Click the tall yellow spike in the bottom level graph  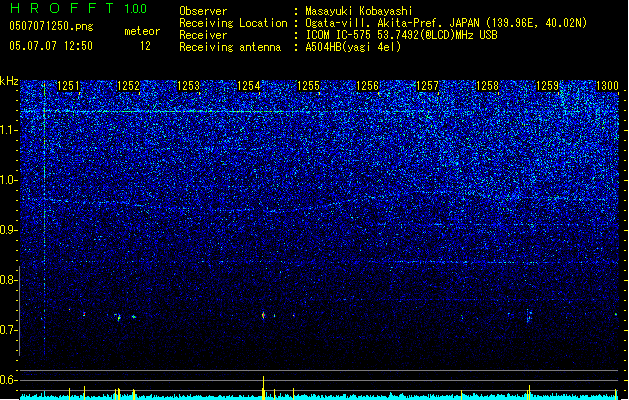coord(264,388)
